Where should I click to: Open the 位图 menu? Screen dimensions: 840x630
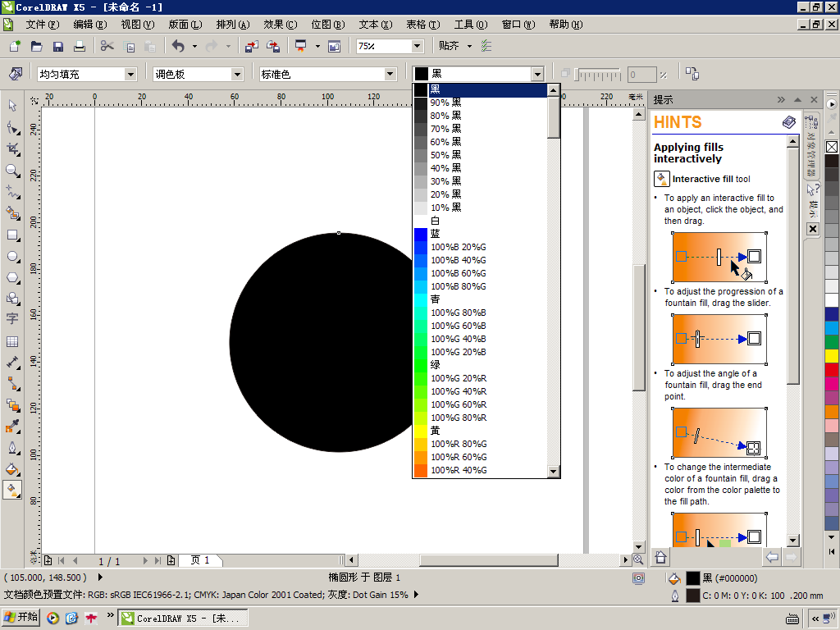[328, 25]
